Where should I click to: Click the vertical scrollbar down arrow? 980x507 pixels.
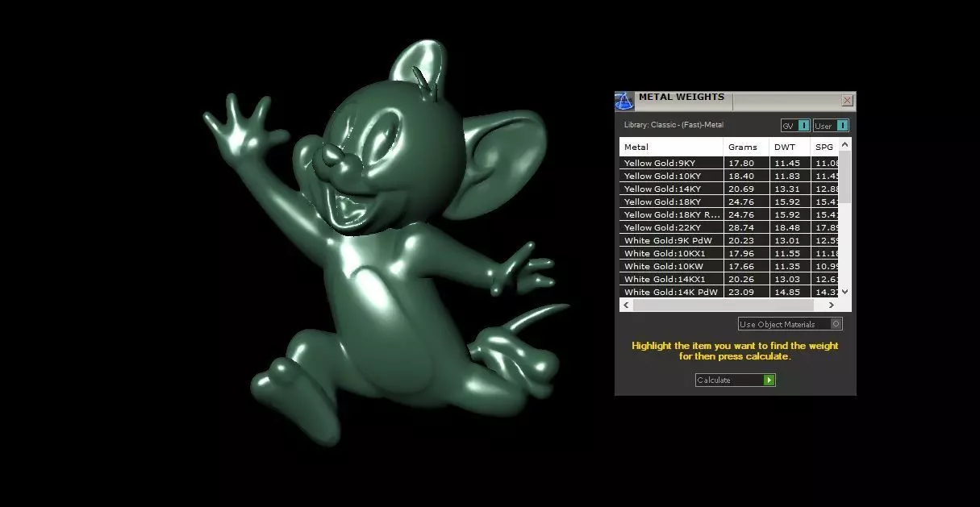(844, 292)
